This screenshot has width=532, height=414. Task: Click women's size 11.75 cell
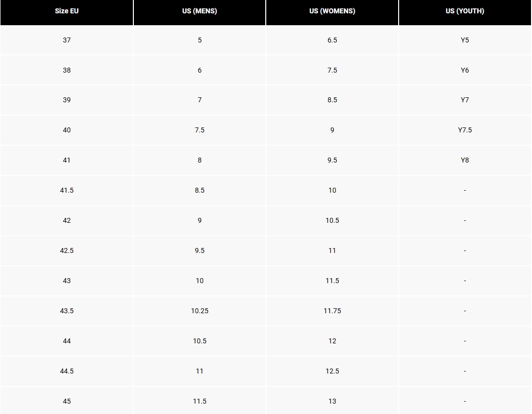point(332,311)
